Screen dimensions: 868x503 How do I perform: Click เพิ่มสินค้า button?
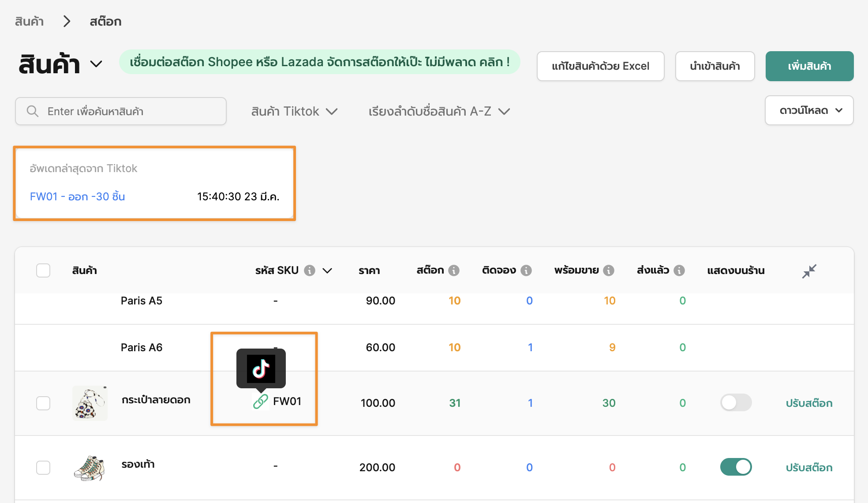(x=810, y=66)
